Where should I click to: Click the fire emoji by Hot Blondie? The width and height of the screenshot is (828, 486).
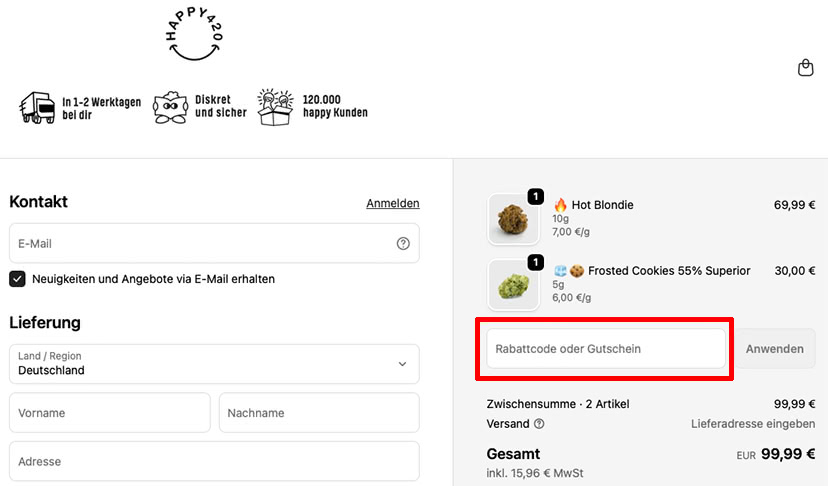tap(560, 204)
